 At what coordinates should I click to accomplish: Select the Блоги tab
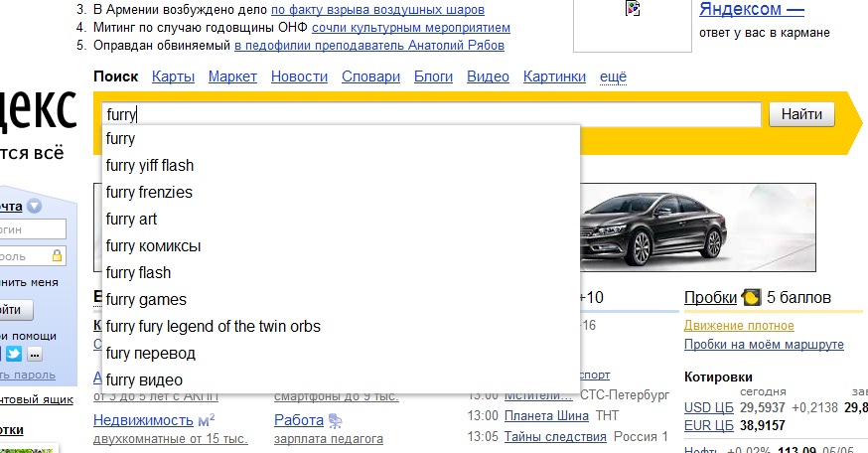click(x=433, y=76)
